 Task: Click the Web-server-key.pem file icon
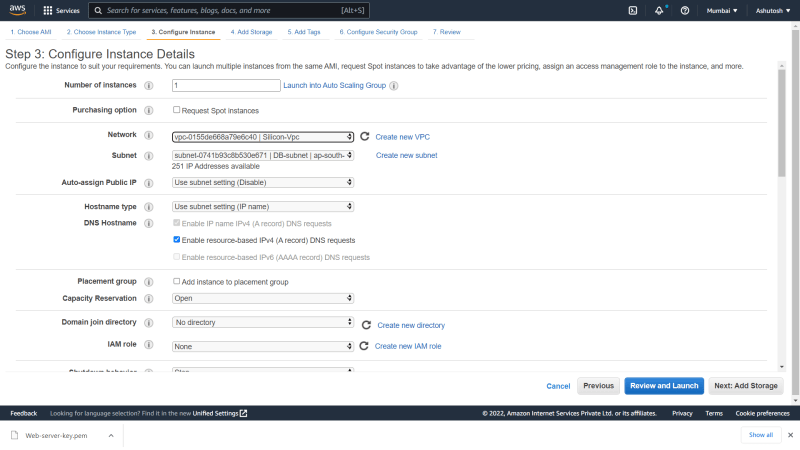[x=14, y=435]
